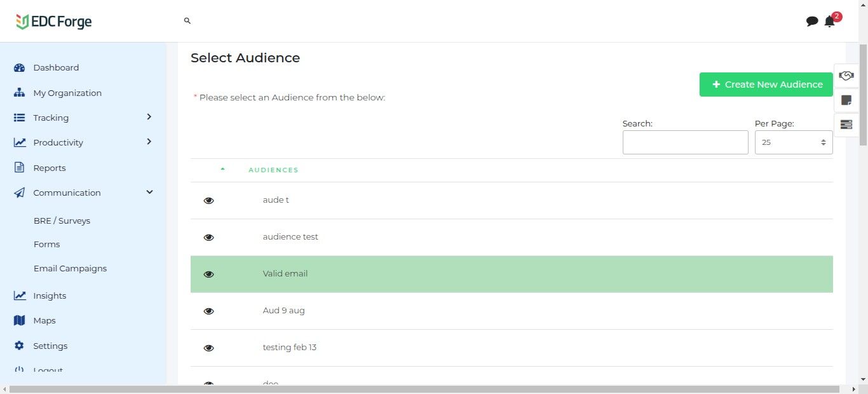View the 'aude t' audience eye icon
The height and width of the screenshot is (394, 868).
208,200
